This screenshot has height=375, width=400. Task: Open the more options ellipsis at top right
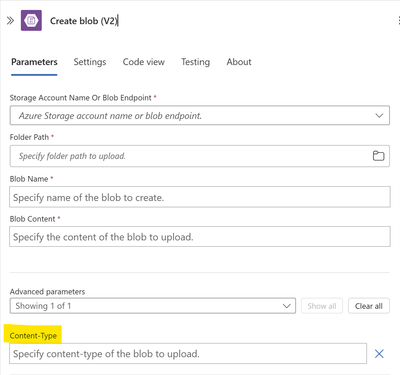[x=399, y=21]
